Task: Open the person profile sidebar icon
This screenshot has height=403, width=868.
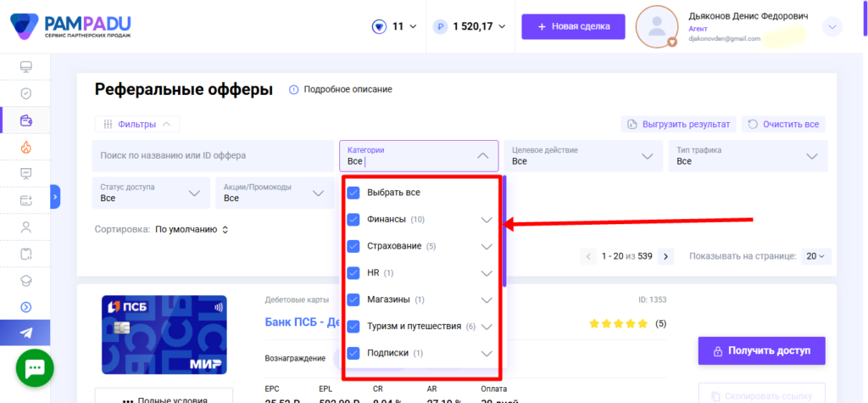Action: tap(25, 227)
